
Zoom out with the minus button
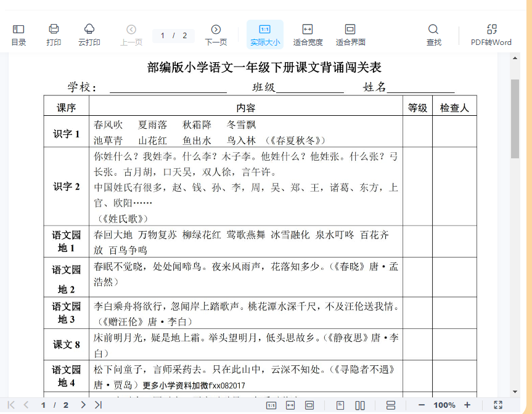(422, 405)
